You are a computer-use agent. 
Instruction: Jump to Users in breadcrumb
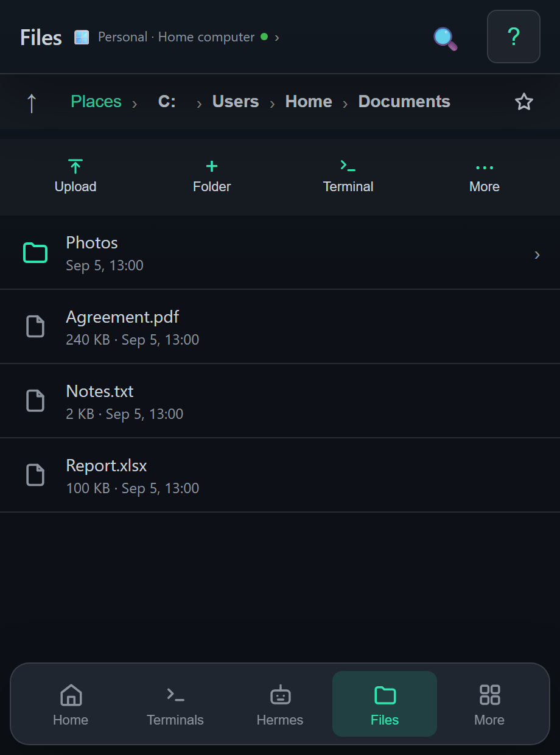click(x=236, y=102)
